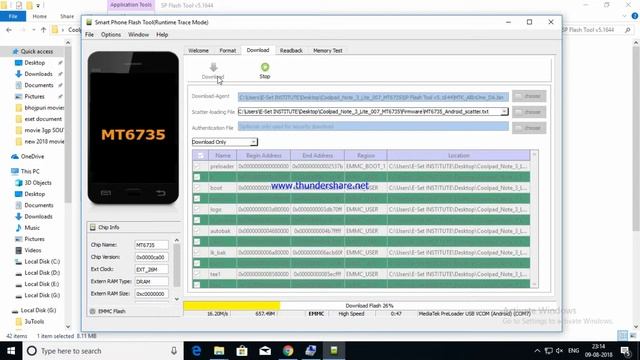Image resolution: width=640 pixels, height=360 pixels.
Task: Open Videos folder in Explorer sidebar
Action: point(33,250)
